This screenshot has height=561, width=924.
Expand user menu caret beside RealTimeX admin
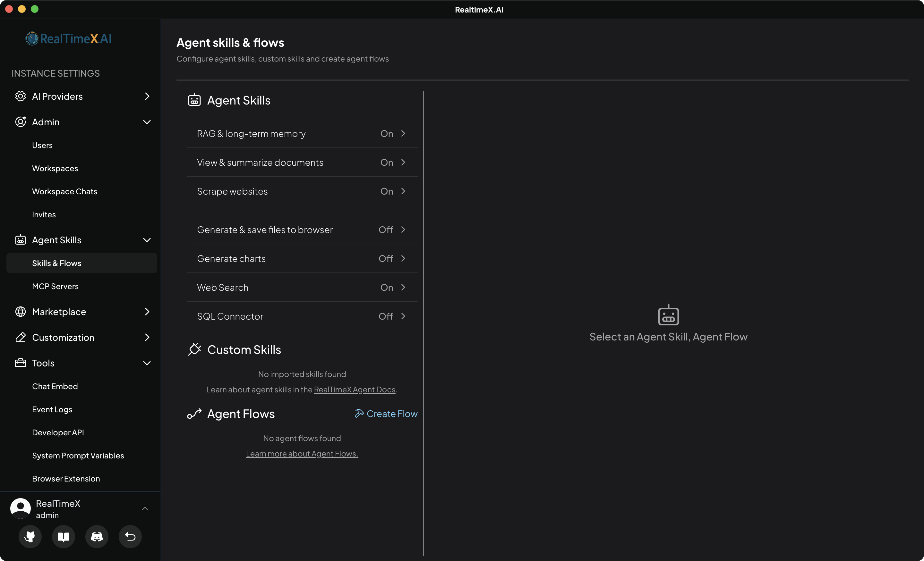pyautogui.click(x=145, y=508)
